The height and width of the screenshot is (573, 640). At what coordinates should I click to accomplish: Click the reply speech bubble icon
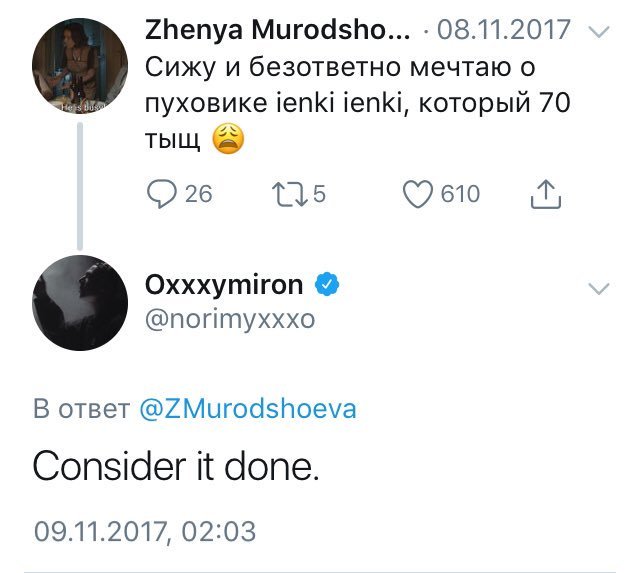point(163,193)
